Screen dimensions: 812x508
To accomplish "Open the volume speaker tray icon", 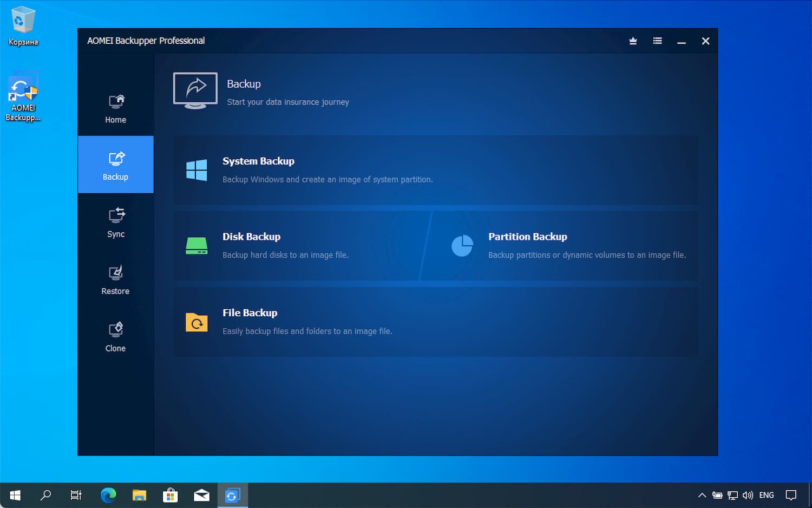I will point(748,495).
